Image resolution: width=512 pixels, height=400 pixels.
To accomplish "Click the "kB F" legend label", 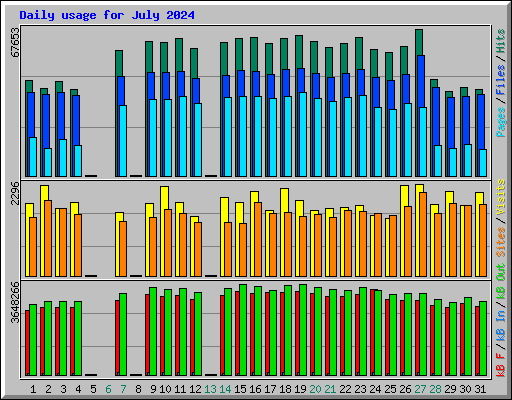I will coord(501,365).
